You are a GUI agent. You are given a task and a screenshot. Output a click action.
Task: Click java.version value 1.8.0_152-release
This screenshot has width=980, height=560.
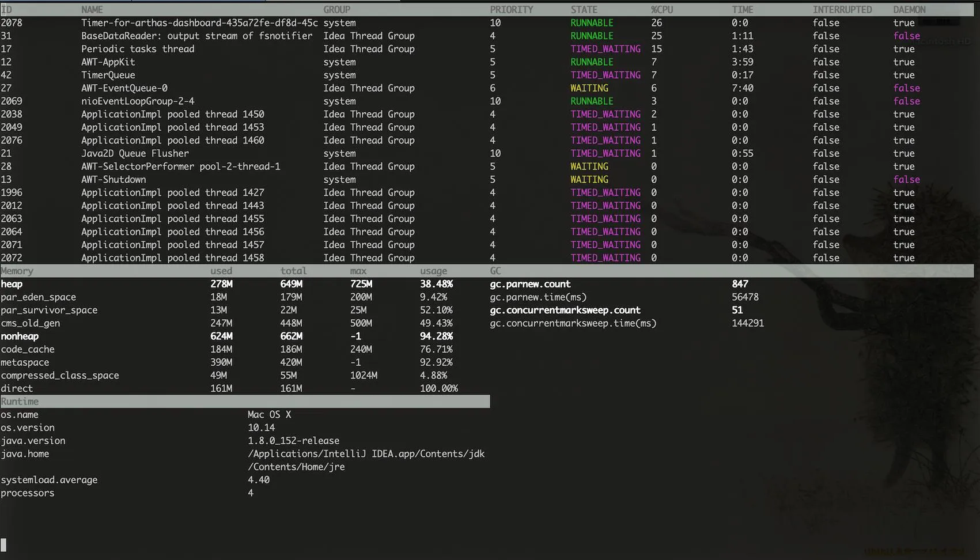point(294,441)
